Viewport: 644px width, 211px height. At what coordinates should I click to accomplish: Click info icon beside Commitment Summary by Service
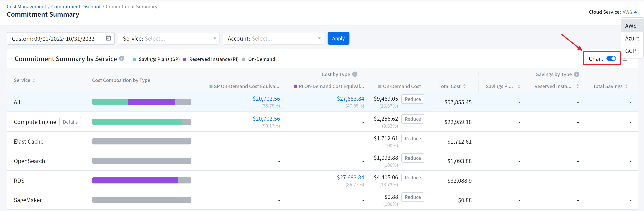122,58
